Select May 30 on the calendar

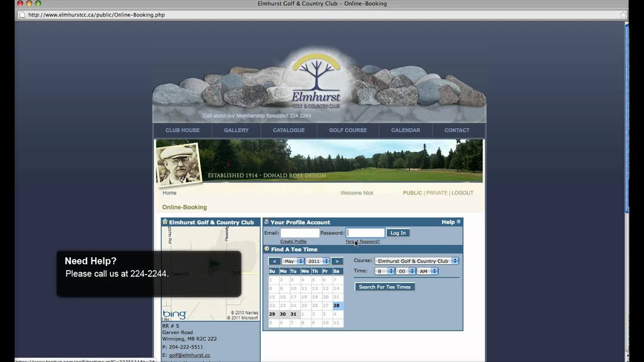283,314
